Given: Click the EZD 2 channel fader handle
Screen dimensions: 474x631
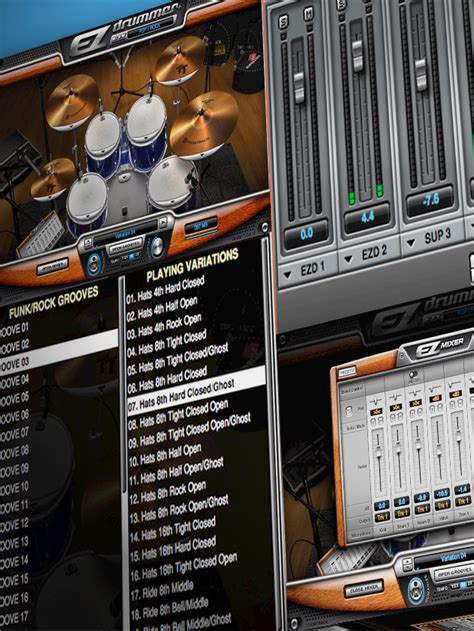Looking at the screenshot, I should (357, 55).
